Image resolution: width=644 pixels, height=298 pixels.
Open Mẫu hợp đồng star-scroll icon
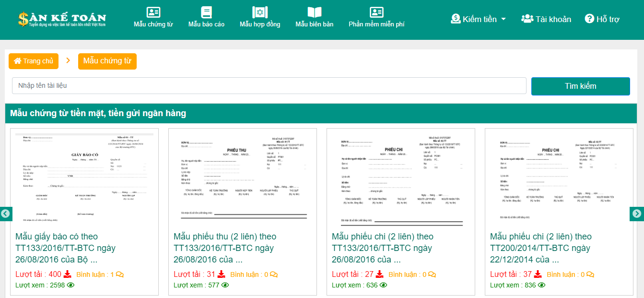click(260, 12)
